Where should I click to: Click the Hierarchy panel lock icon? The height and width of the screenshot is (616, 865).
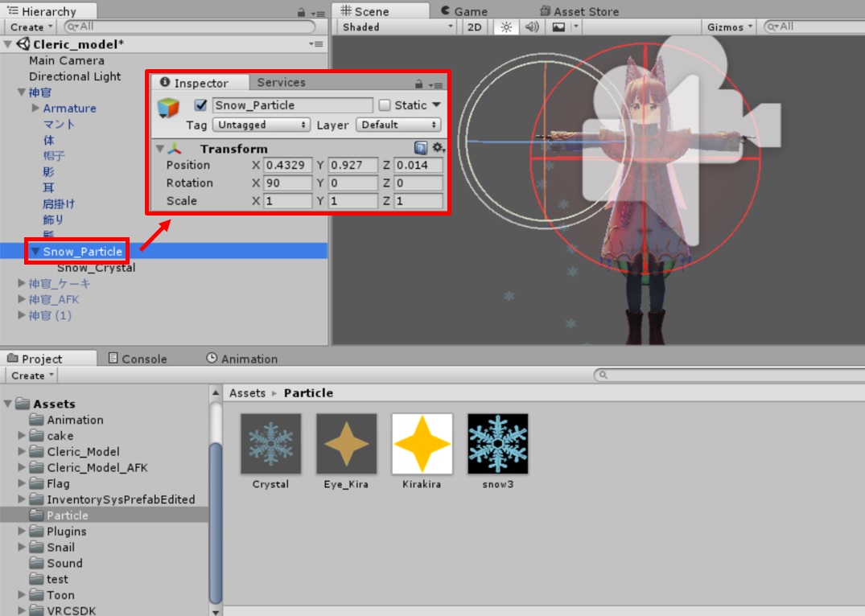pyautogui.click(x=301, y=12)
